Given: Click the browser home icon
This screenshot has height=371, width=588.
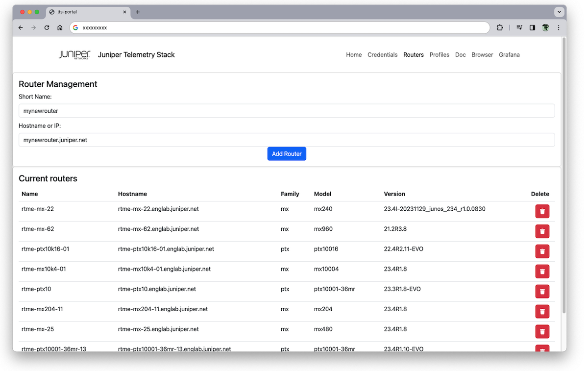Looking at the screenshot, I should pyautogui.click(x=60, y=28).
